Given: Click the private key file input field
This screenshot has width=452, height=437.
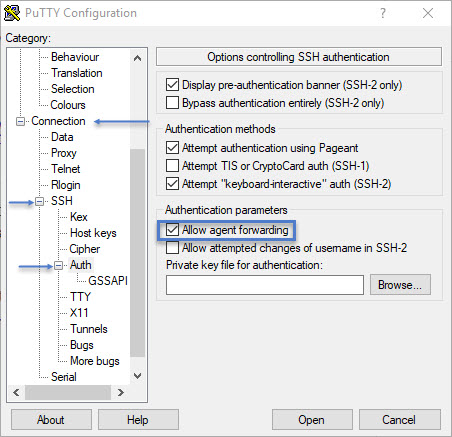Looking at the screenshot, I should point(265,285).
